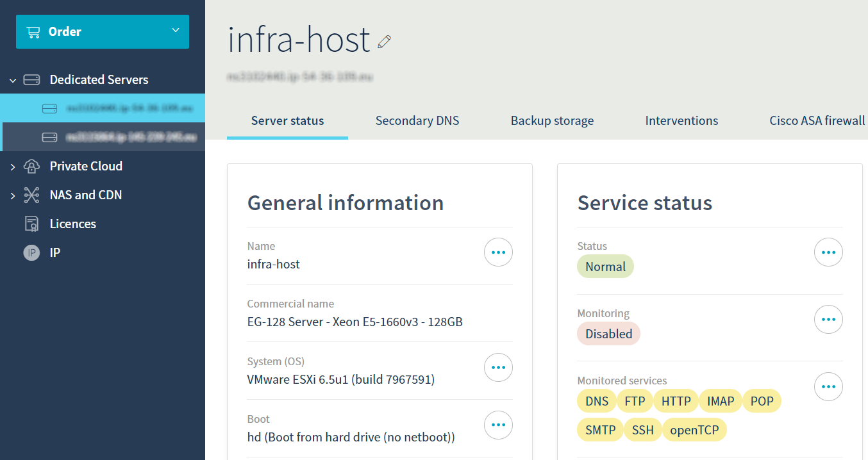
Task: Switch to the Secondary DNS tab
Action: [417, 120]
